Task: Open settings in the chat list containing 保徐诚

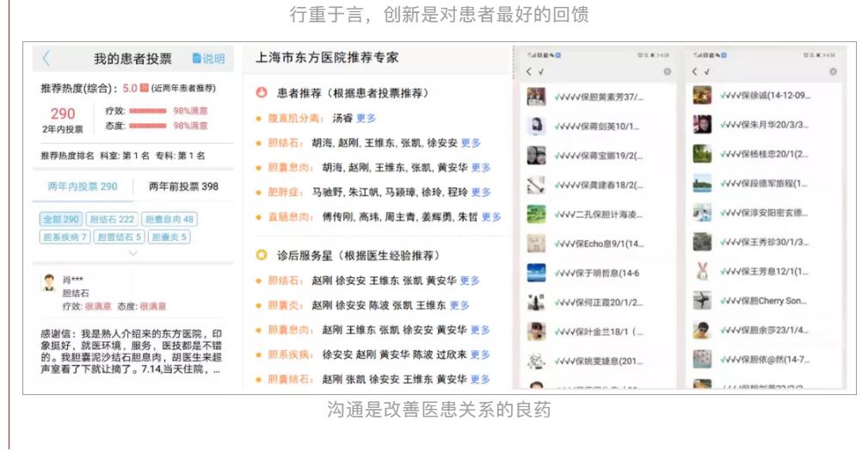Action: tap(833, 71)
